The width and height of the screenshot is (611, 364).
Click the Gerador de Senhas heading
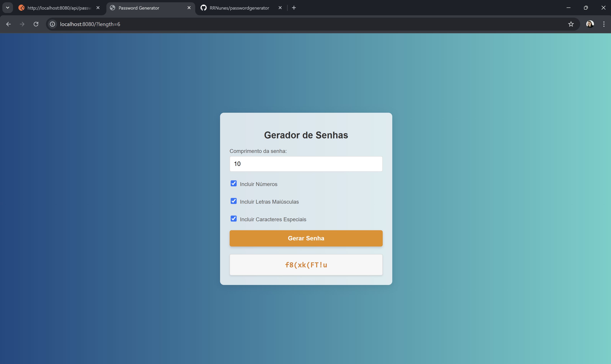coord(306,135)
